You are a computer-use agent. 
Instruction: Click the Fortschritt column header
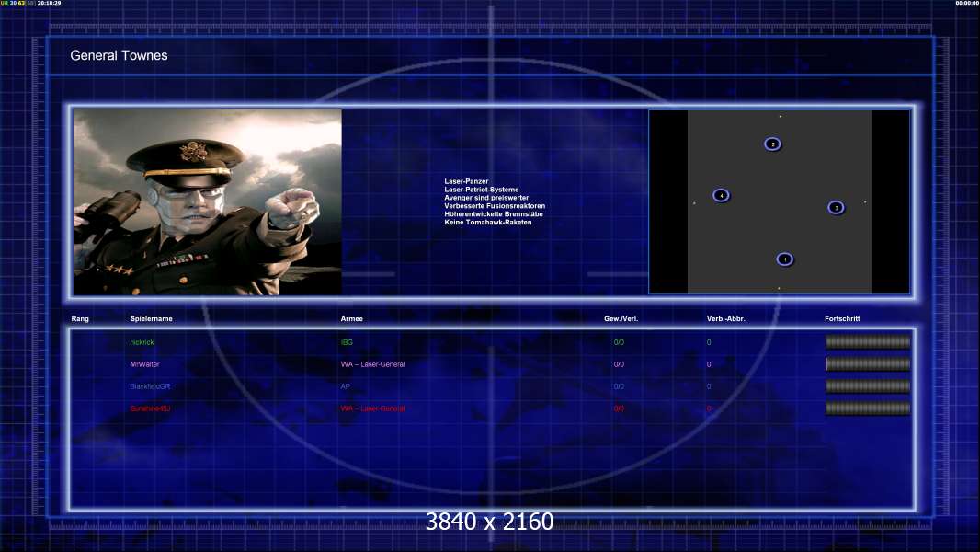842,319
